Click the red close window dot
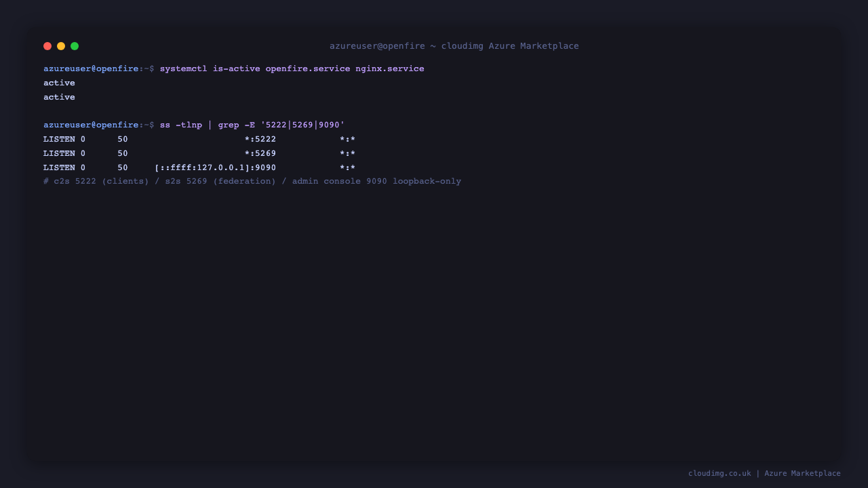Viewport: 868px width, 488px height. (x=47, y=46)
